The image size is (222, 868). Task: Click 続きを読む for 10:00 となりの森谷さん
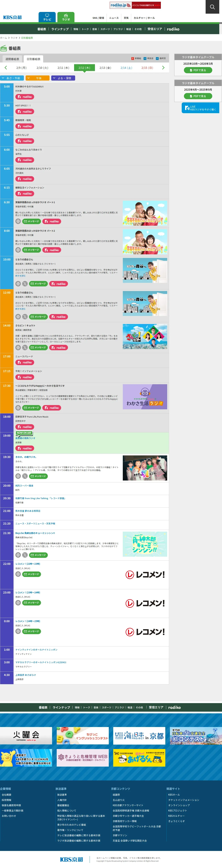(20, 276)
